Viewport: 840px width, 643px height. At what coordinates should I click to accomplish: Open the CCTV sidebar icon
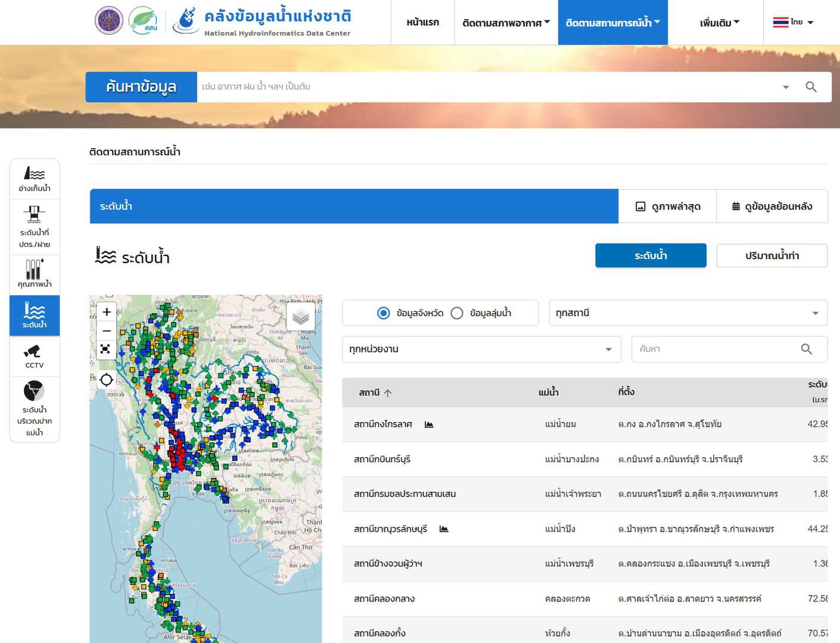pyautogui.click(x=35, y=356)
